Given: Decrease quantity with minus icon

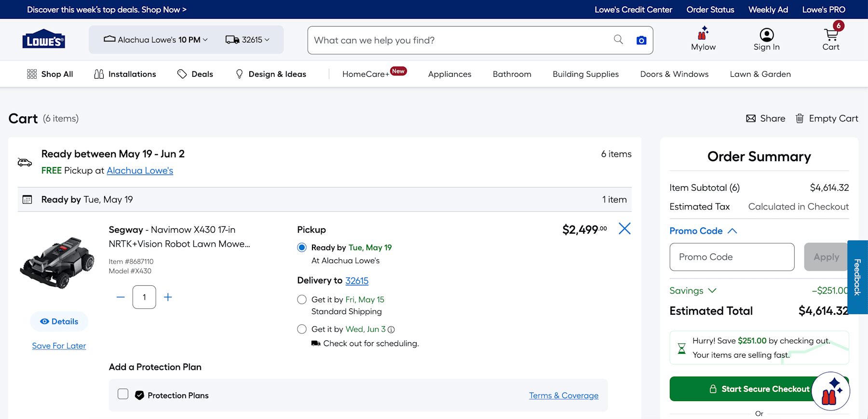Looking at the screenshot, I should 121,297.
